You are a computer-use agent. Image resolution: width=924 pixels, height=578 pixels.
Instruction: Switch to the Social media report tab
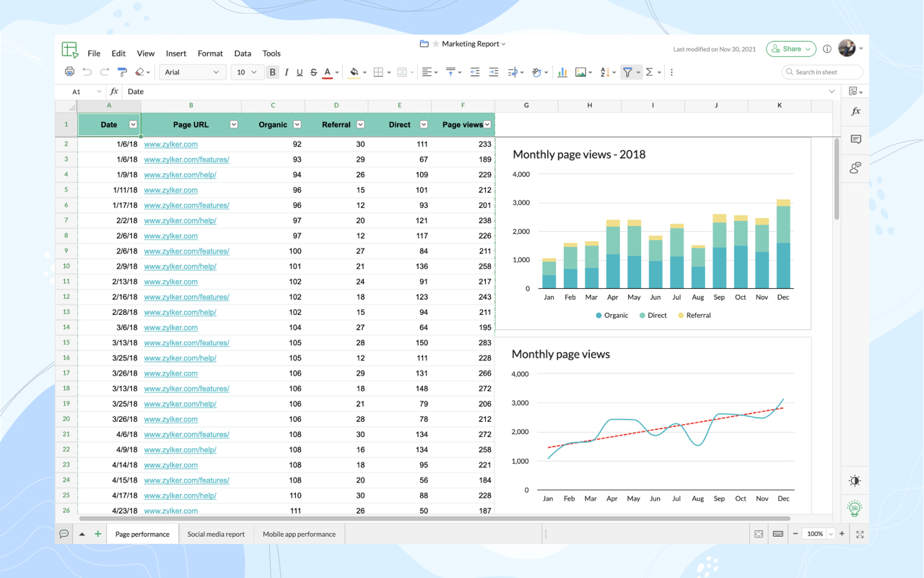[216, 534]
